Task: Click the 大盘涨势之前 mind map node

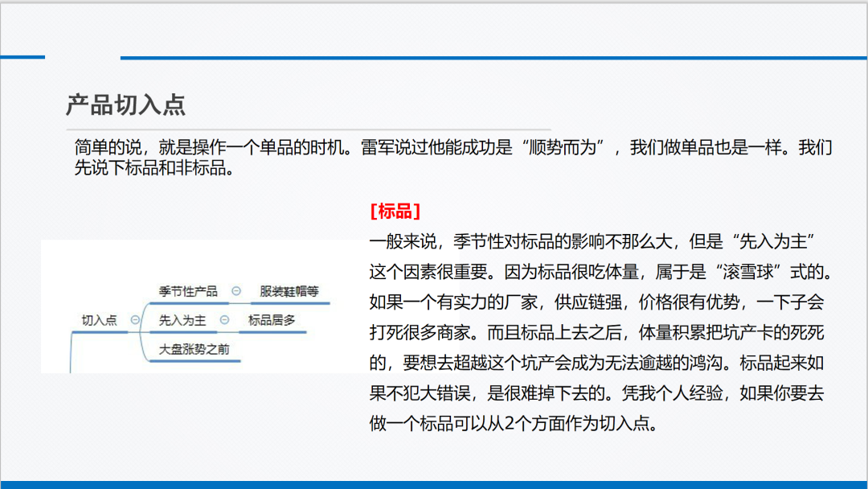Action: (x=194, y=349)
